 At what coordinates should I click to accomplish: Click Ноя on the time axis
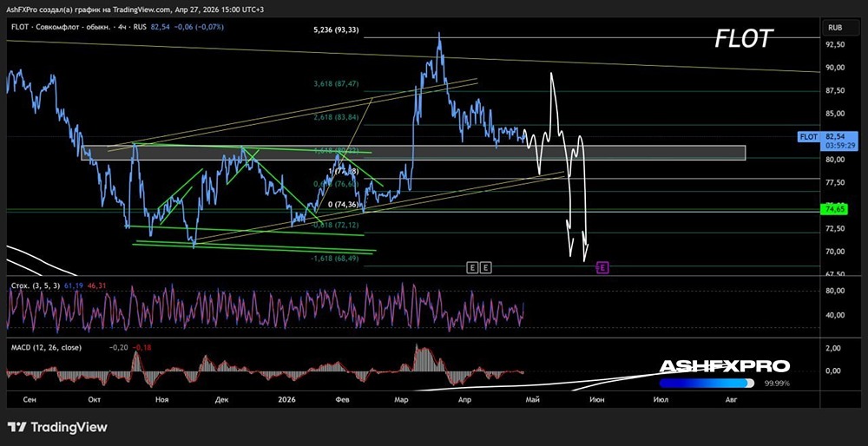pyautogui.click(x=162, y=399)
